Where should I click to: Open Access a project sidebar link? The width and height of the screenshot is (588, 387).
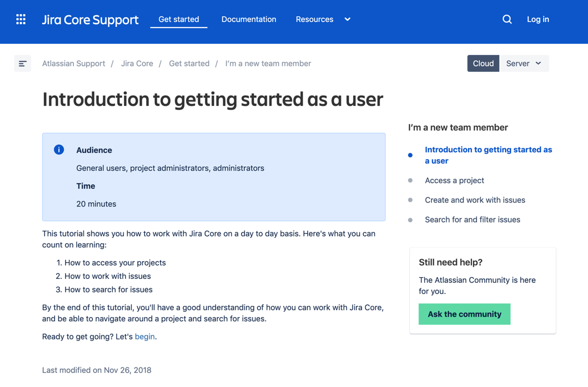[454, 180]
